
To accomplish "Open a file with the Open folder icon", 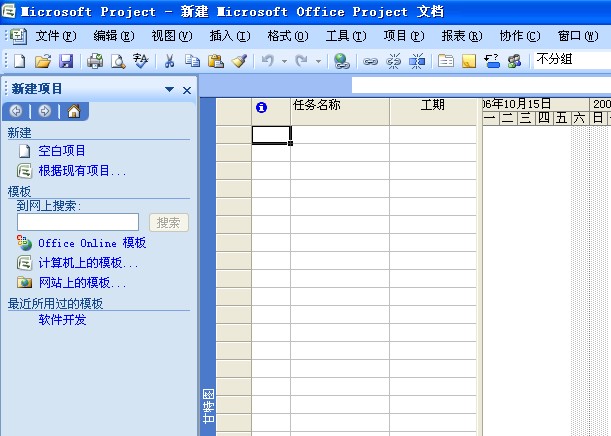I will coord(42,61).
